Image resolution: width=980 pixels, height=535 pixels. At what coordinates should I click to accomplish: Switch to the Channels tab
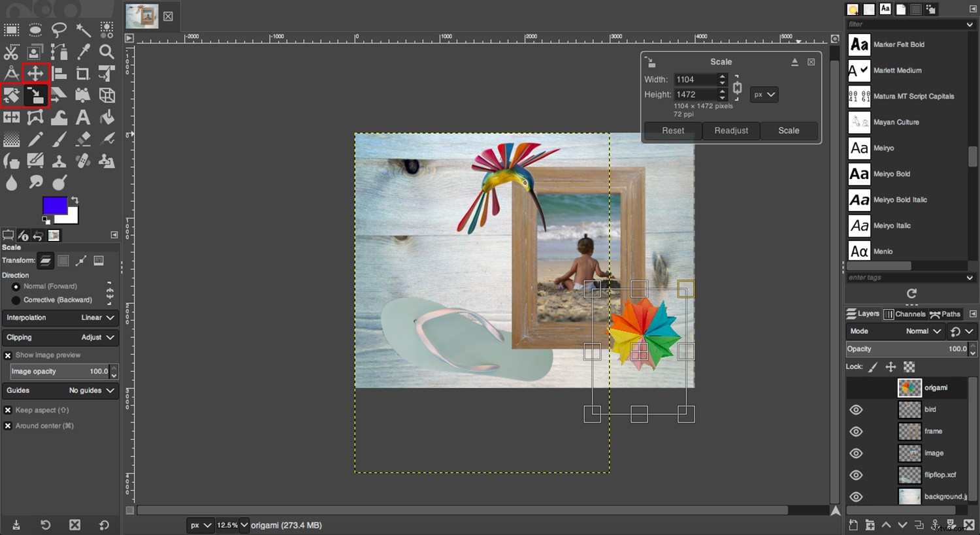point(905,314)
